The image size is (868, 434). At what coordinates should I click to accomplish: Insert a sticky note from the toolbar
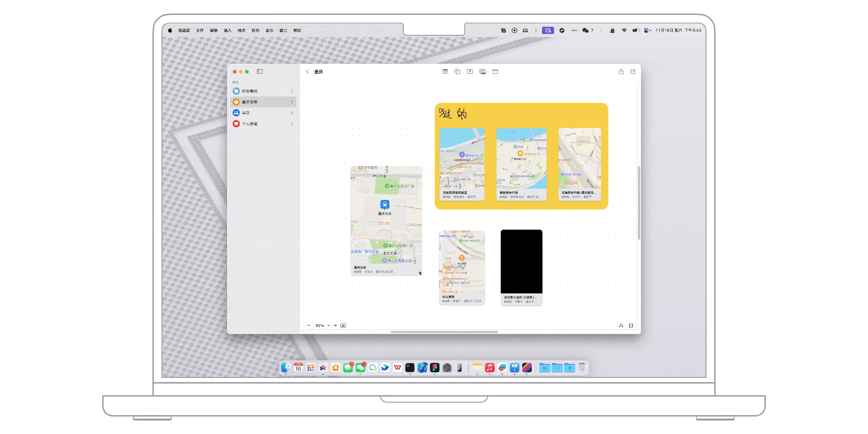pos(445,71)
